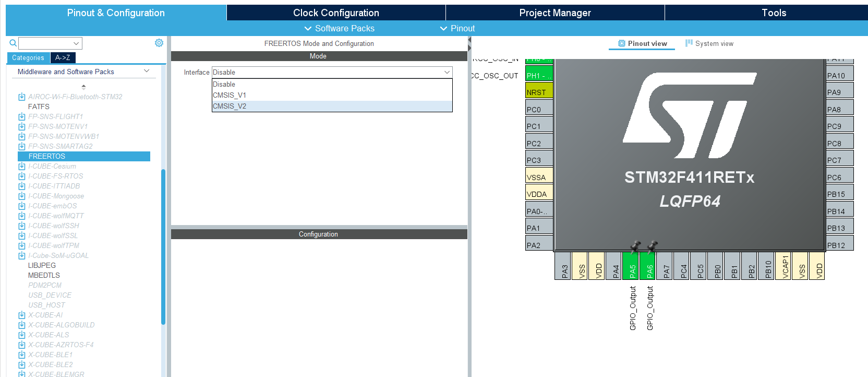Switch to A->Z tab
Screen dimensions: 868x377
click(x=63, y=57)
